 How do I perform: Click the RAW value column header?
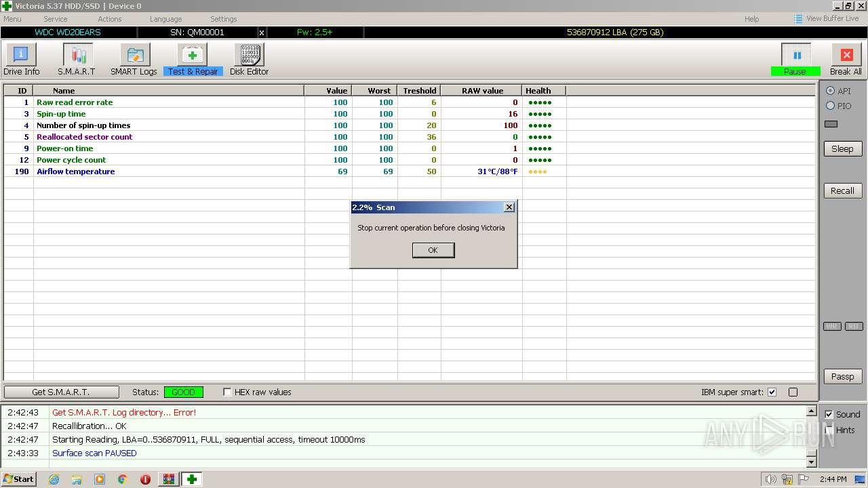(x=481, y=90)
